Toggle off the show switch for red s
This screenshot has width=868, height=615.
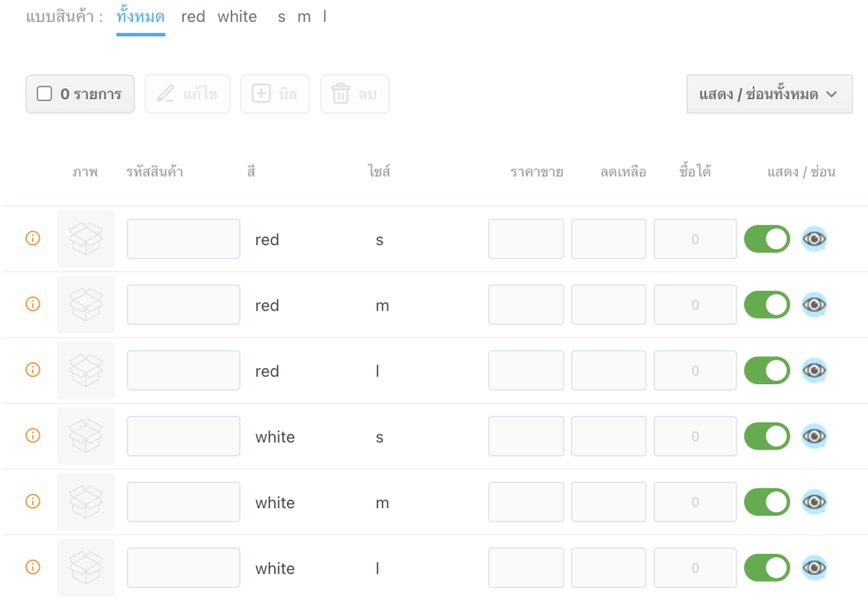766,239
